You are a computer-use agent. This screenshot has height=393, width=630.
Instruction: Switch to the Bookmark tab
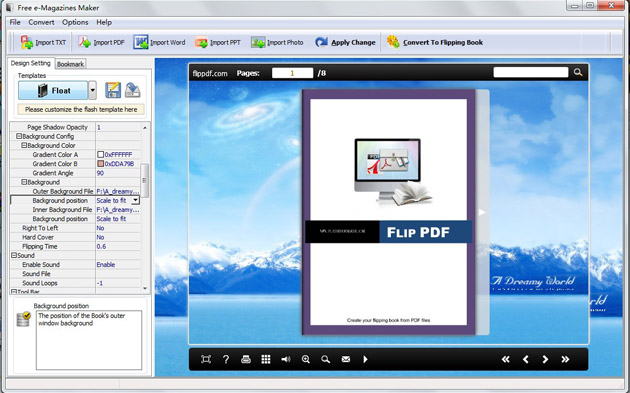[x=70, y=64]
